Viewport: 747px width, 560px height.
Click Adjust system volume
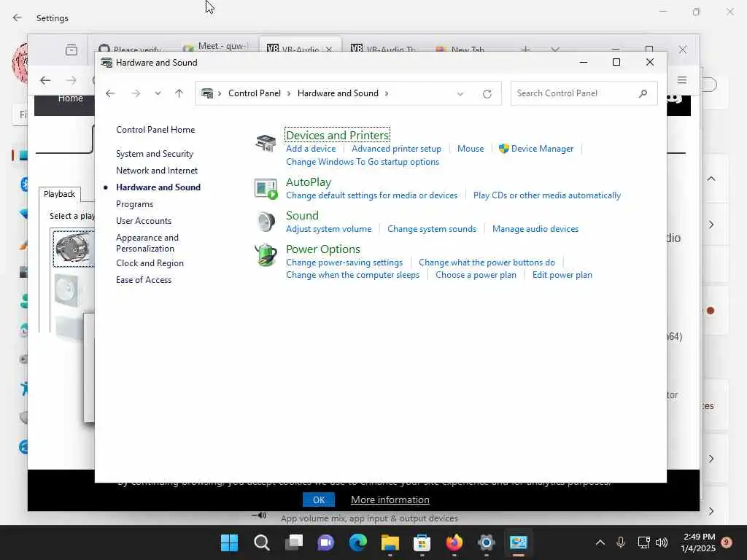(x=329, y=229)
